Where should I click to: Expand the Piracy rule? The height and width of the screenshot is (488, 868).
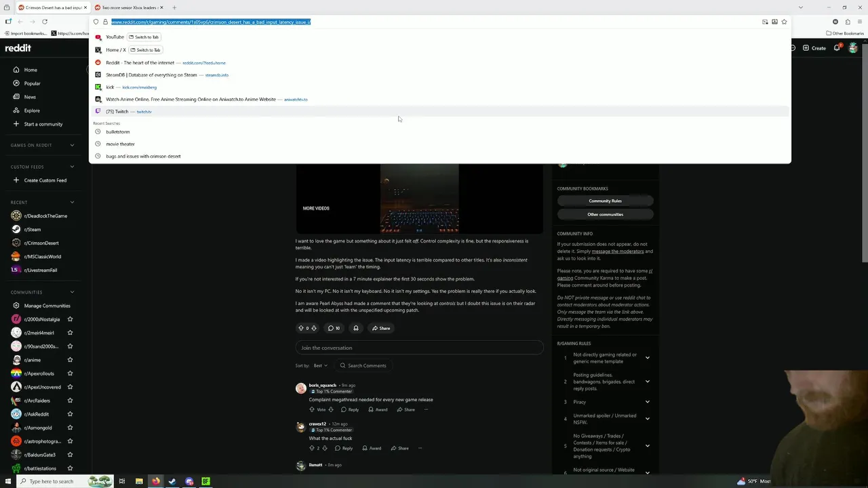648,402
